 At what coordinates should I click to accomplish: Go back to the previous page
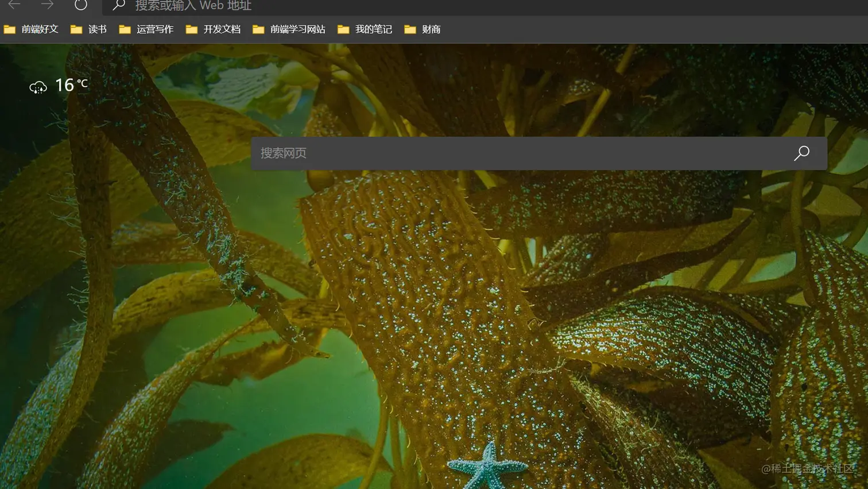(x=14, y=5)
